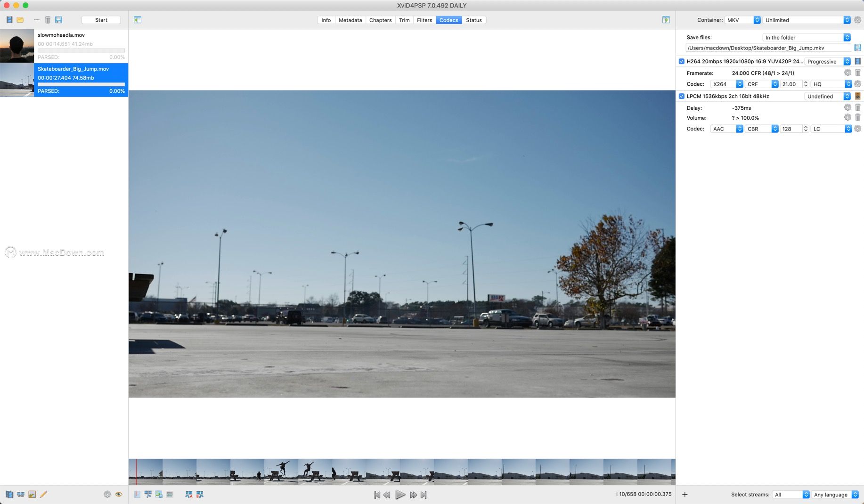This screenshot has height=504, width=864.
Task: Open AAC codec settings gear
Action: pyautogui.click(x=858, y=129)
